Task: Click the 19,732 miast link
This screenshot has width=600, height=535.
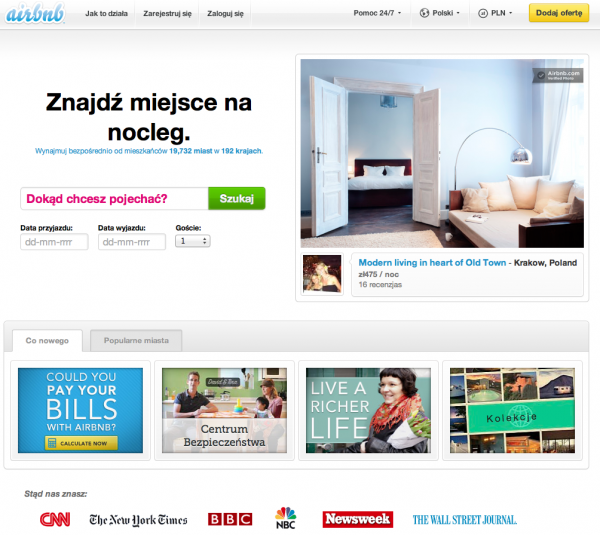Action: (191, 151)
